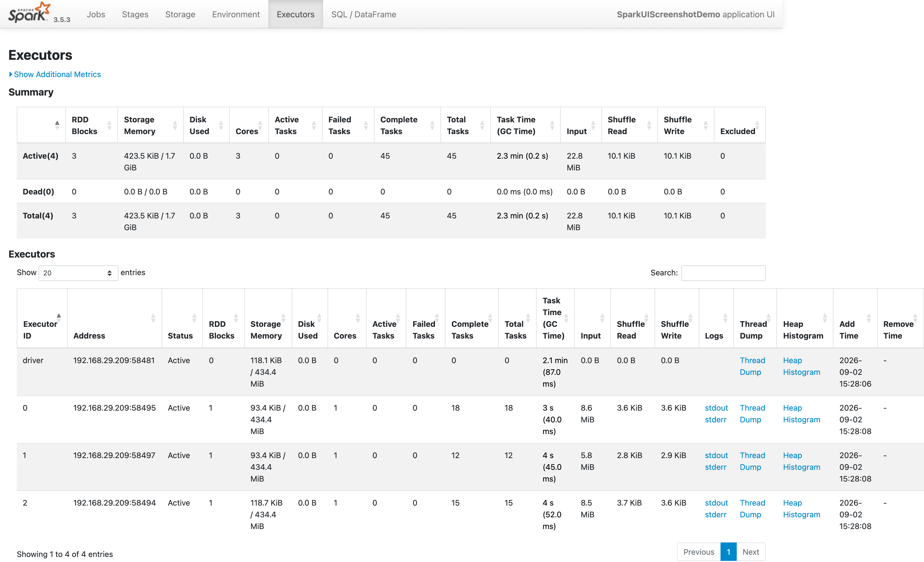Sort executors table by RDD Blocks

pos(224,318)
